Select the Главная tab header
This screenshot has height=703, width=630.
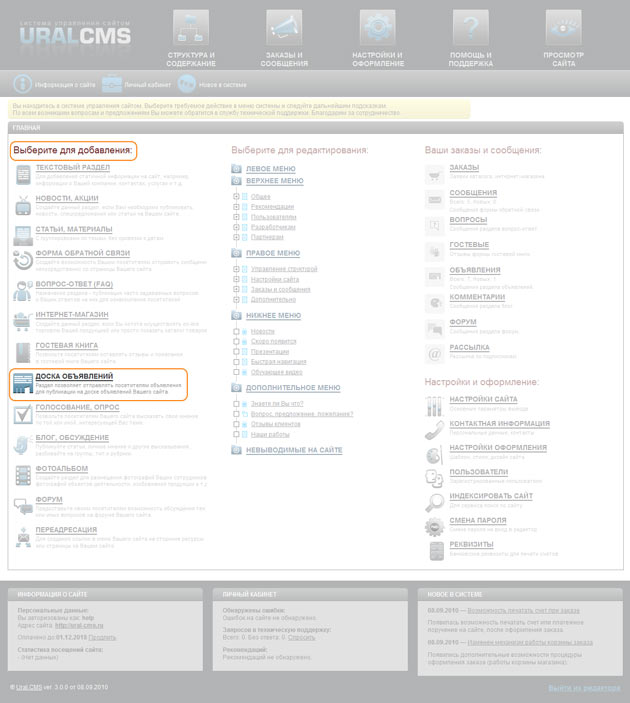[x=25, y=128]
